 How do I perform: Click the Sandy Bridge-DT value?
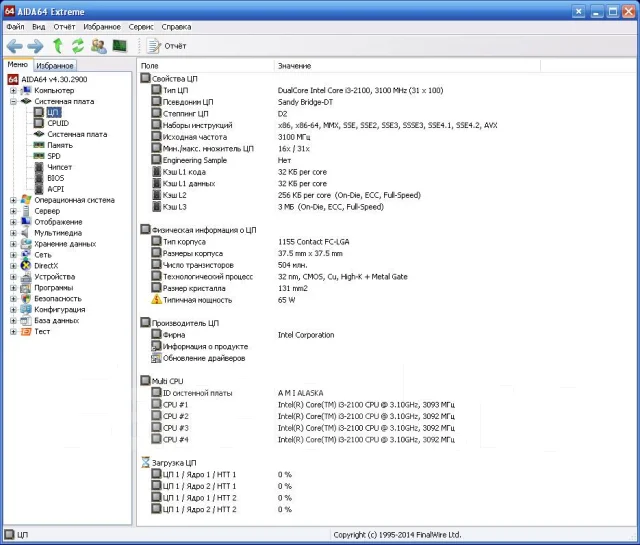pyautogui.click(x=305, y=102)
